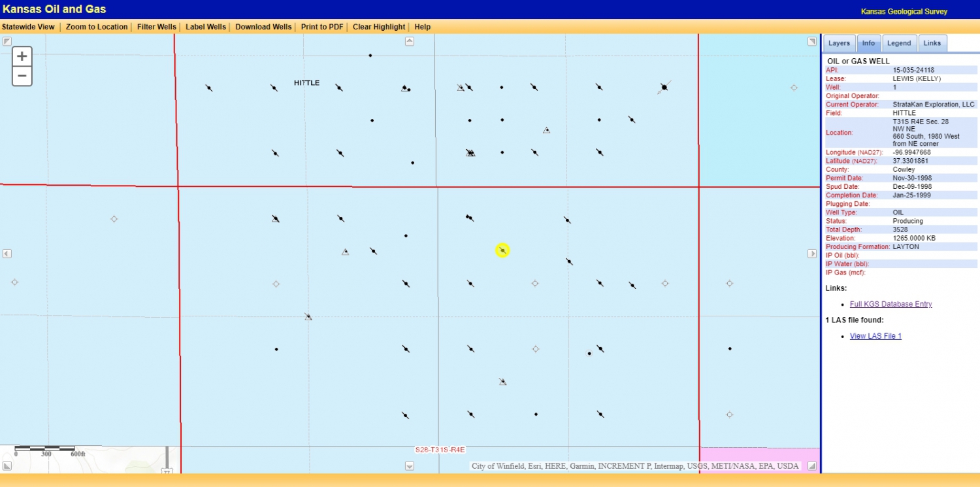This screenshot has width=980, height=487.
Task: Pan map to upper-right corner arrow
Action: point(812,41)
